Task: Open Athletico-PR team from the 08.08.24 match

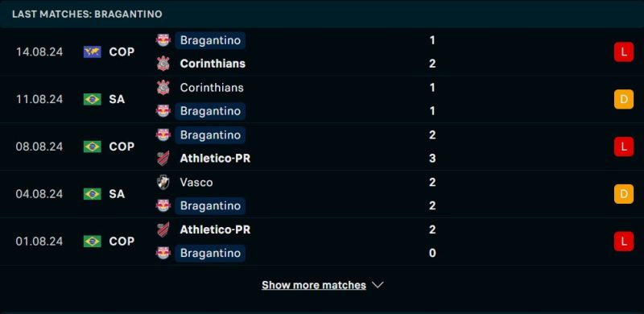Action: click(215, 159)
